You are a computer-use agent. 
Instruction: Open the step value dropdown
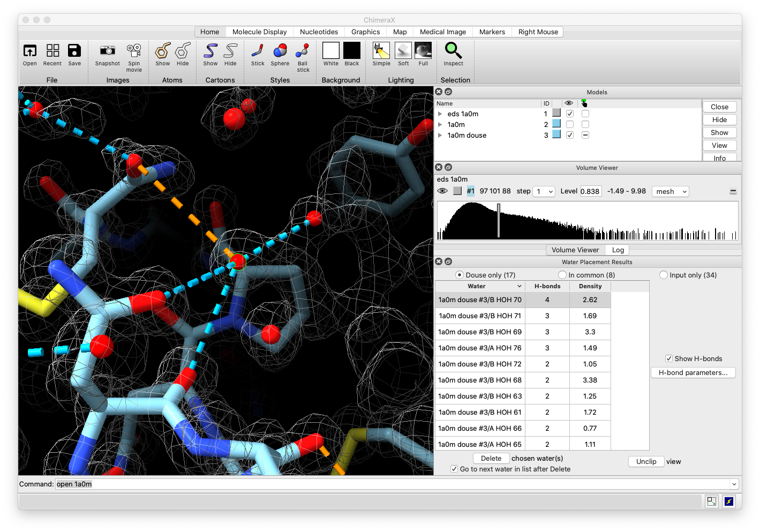[544, 192]
